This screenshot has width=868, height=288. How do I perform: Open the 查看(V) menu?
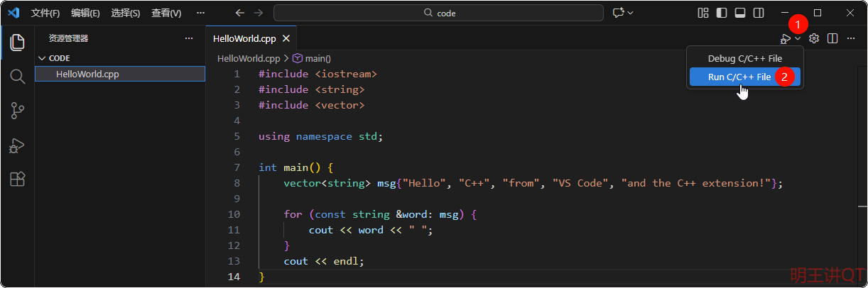(x=166, y=13)
